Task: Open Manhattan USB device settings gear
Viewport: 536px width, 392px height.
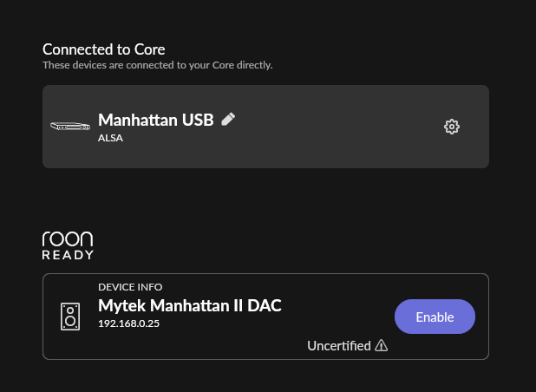Action: [451, 127]
